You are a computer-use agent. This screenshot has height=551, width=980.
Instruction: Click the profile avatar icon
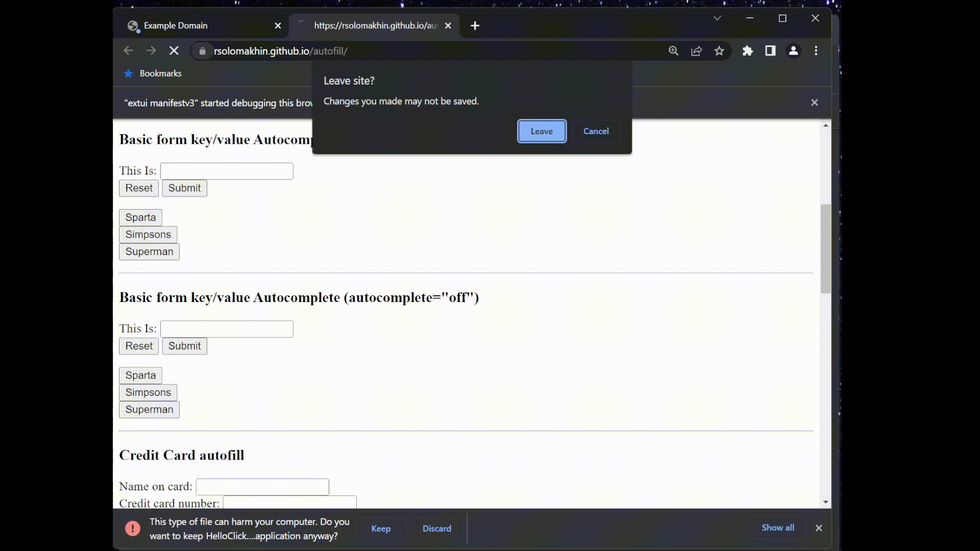pos(793,51)
